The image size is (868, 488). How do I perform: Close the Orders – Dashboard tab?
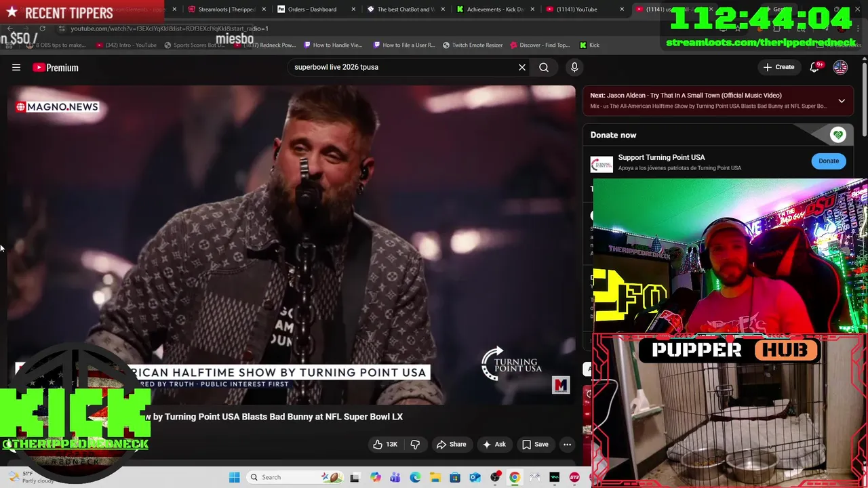(353, 9)
